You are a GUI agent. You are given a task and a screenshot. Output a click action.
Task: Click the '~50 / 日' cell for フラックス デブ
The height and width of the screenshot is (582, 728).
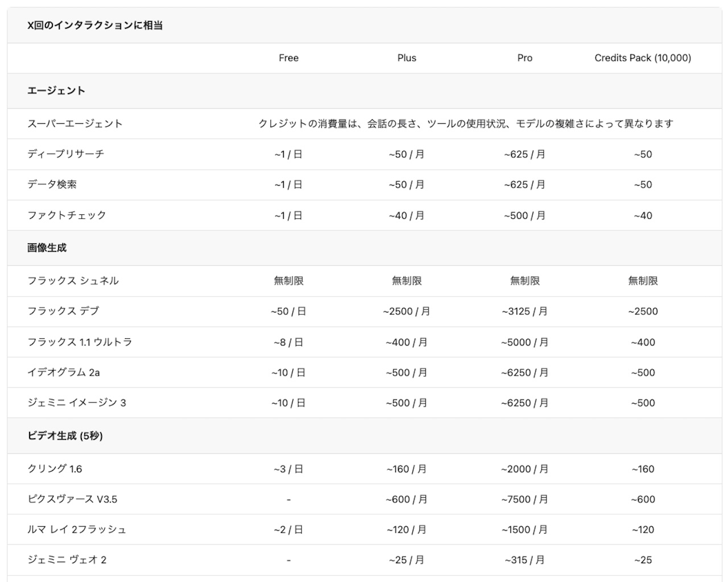pos(288,311)
